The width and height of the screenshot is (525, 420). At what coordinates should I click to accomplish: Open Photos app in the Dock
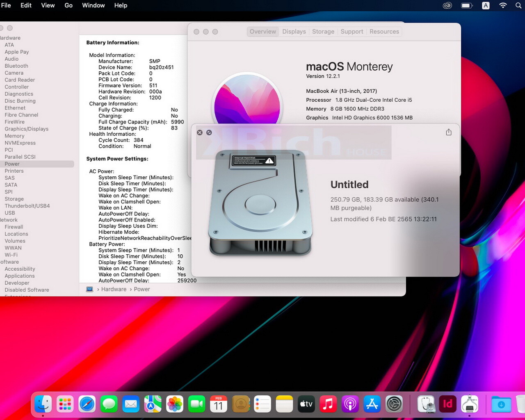tap(175, 404)
